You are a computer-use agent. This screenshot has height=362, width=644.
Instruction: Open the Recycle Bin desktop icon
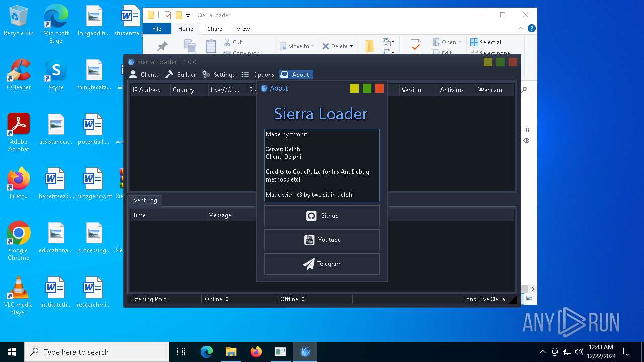tap(19, 21)
